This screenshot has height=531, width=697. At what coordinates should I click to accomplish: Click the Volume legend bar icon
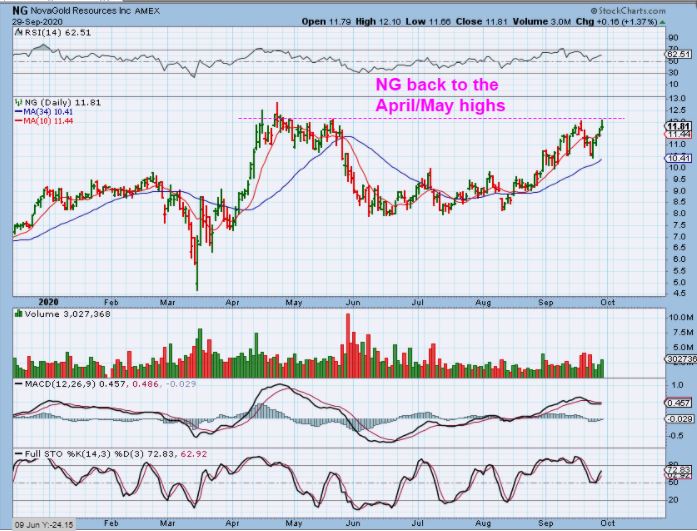[x=19, y=314]
